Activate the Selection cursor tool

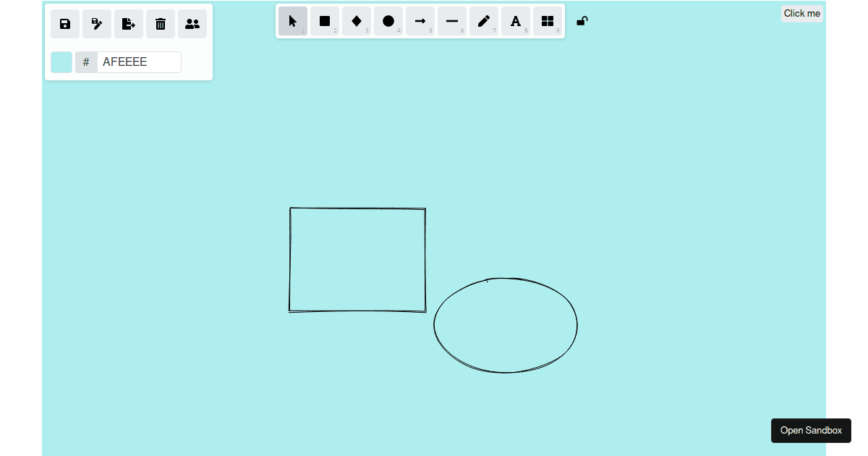[x=293, y=21]
